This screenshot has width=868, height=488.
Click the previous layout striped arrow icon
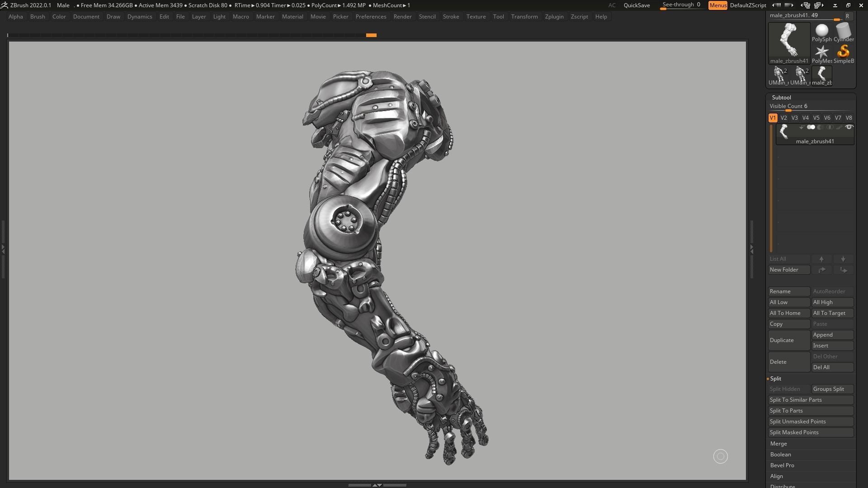pos(777,5)
